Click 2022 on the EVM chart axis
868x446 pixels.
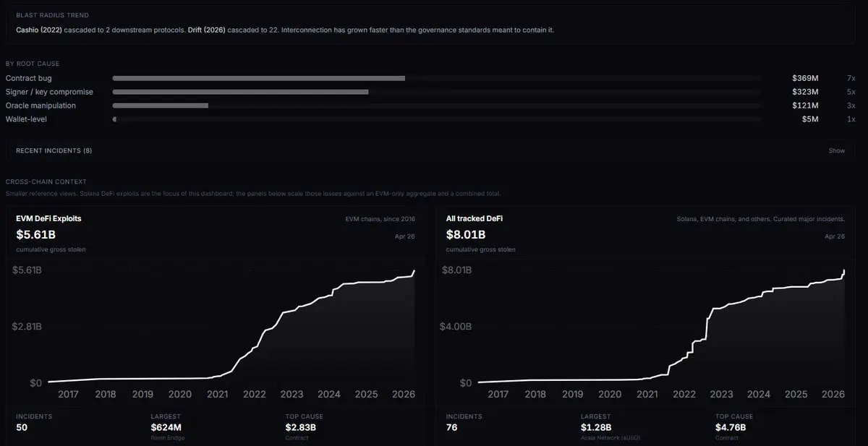(255, 394)
